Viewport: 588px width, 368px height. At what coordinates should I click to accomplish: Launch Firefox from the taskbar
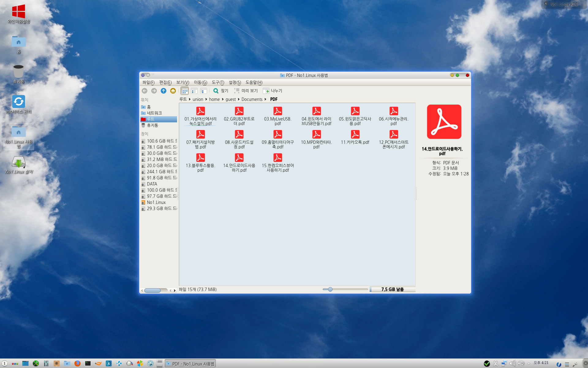pos(77,363)
